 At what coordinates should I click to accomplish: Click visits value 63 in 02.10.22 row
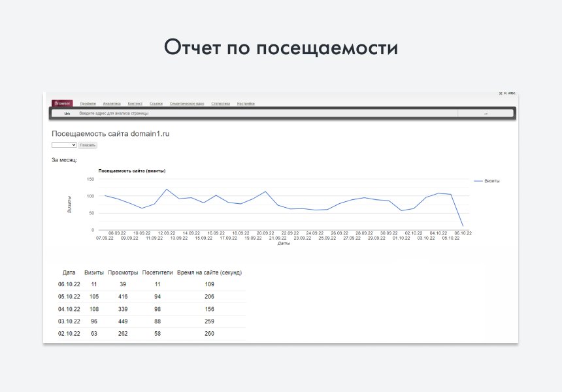point(94,334)
